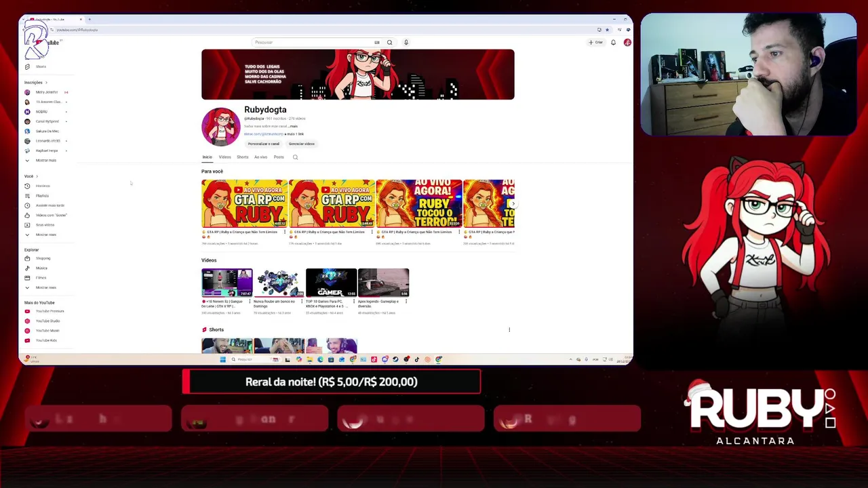This screenshot has width=868, height=488.
Task: Open options for the first Para você video
Action: (x=285, y=232)
